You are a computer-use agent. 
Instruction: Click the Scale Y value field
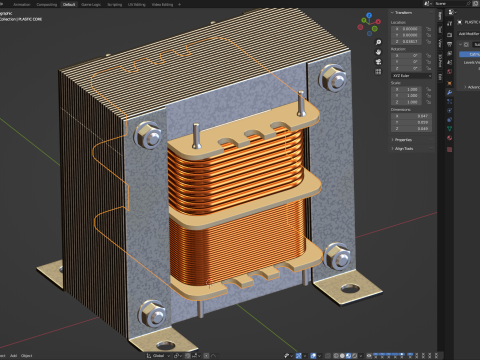(406, 96)
